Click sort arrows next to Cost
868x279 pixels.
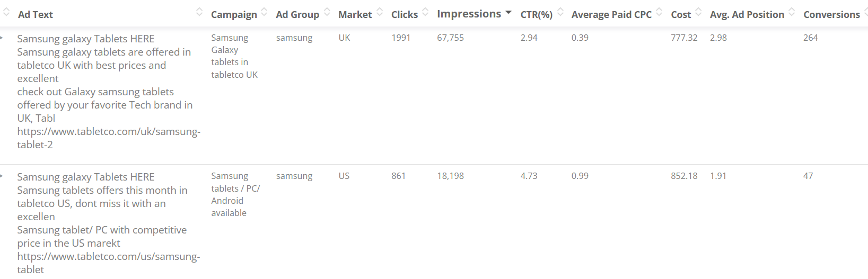point(699,12)
